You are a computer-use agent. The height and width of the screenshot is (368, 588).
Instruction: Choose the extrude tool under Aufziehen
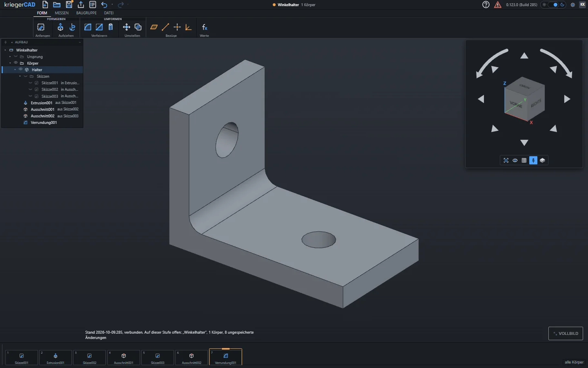pyautogui.click(x=60, y=27)
